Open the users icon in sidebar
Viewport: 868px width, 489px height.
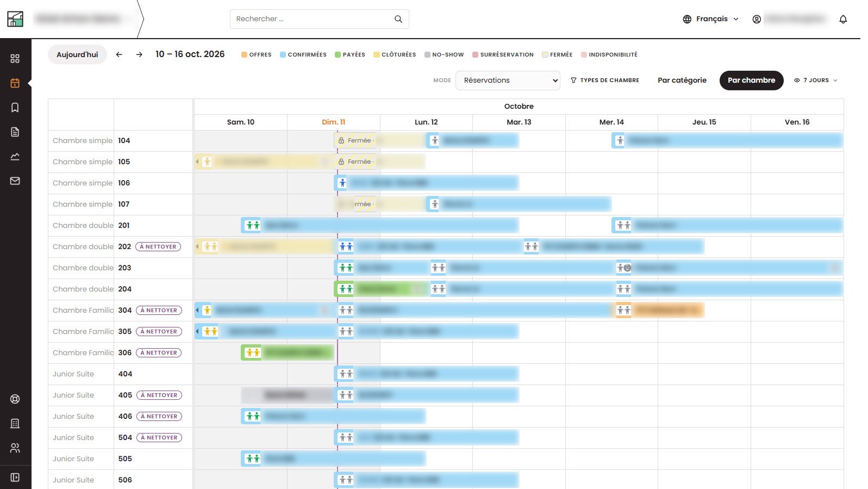[x=15, y=448]
